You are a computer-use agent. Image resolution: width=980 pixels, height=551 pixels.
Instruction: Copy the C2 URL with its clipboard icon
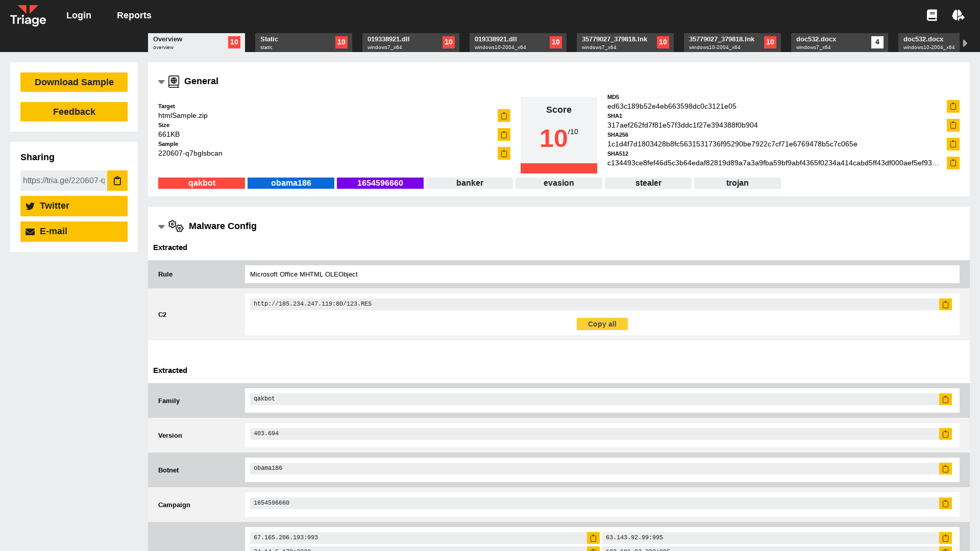946,304
